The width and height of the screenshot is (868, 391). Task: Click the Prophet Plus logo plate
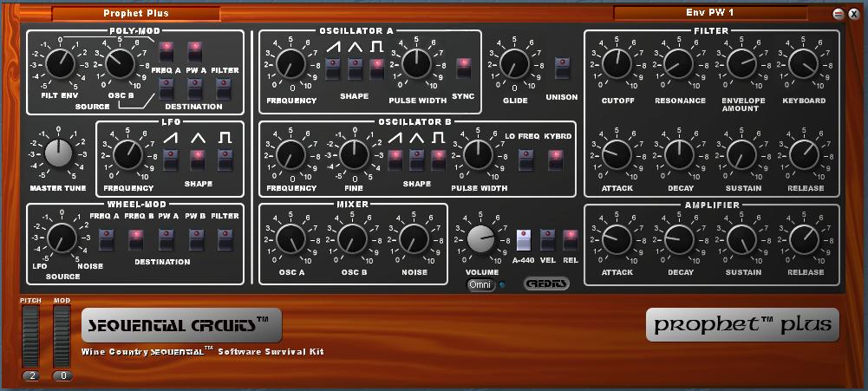coord(742,324)
